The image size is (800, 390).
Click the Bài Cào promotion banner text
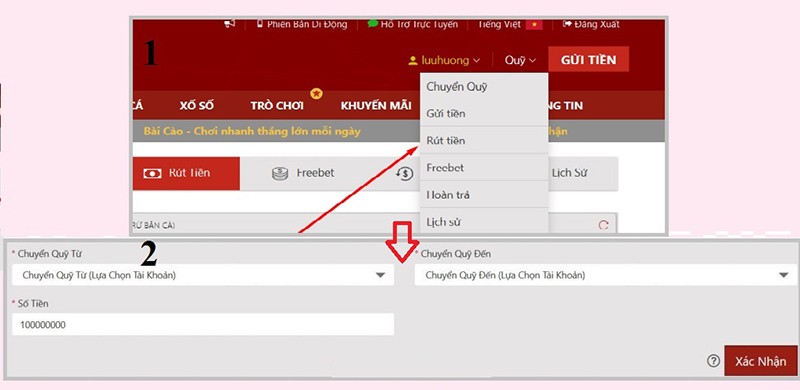252,132
